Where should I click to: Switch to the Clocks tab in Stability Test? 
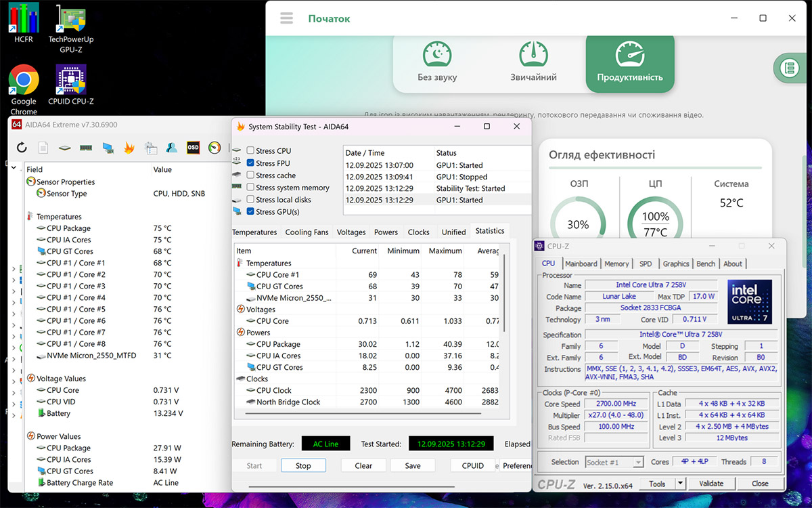pos(418,232)
